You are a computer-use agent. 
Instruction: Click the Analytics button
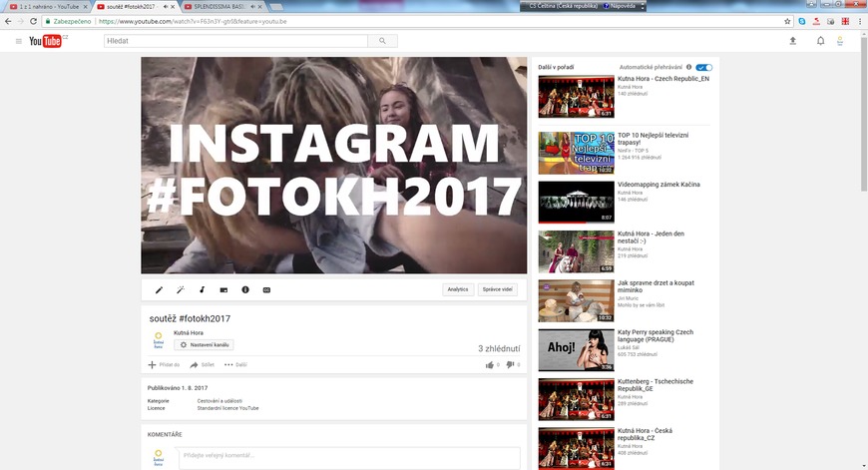458,289
